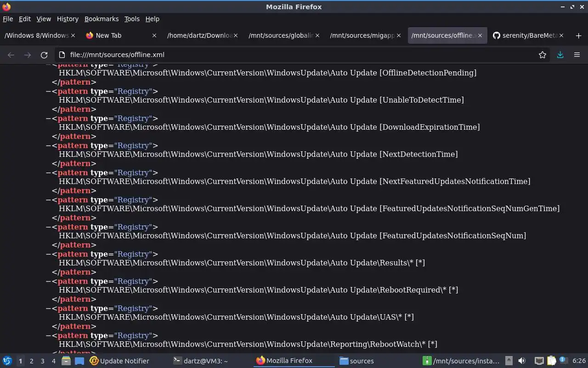The height and width of the screenshot is (368, 588).
Task: Close the /home/dartz/Downloads tab
Action: (236, 35)
